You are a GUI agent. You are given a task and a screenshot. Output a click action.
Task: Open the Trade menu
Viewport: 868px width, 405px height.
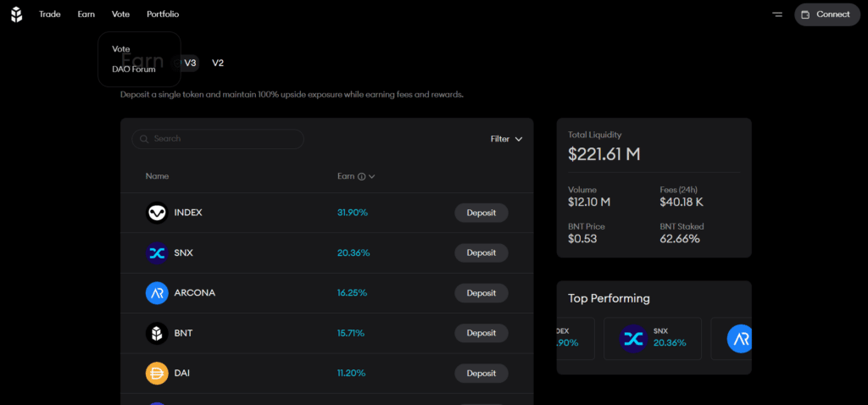[50, 14]
